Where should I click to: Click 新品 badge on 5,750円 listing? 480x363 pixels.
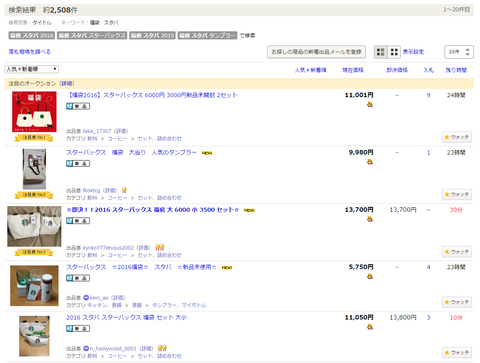[78, 278]
